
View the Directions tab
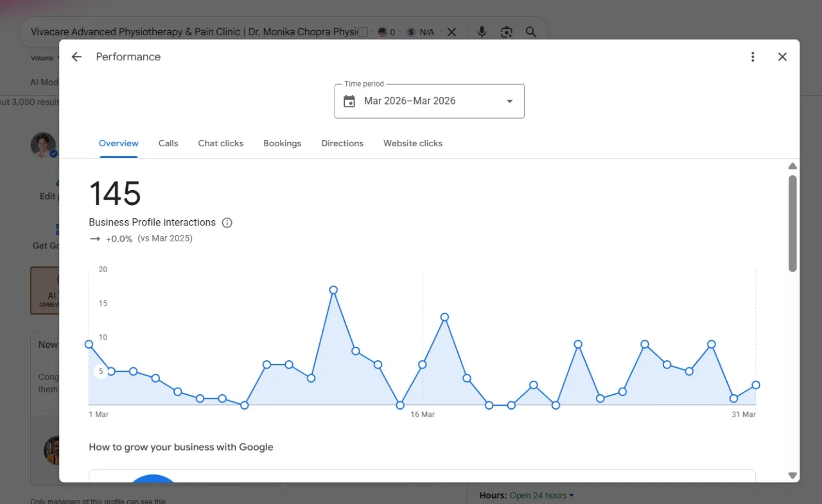point(342,143)
